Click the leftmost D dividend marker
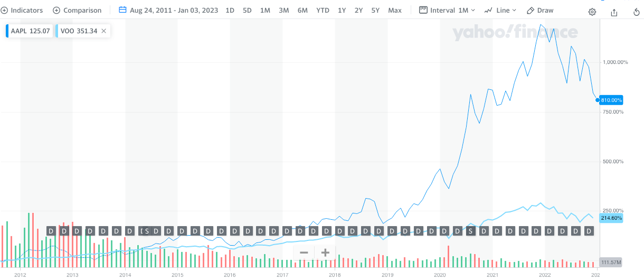The height and width of the screenshot is (280, 644). 51,231
